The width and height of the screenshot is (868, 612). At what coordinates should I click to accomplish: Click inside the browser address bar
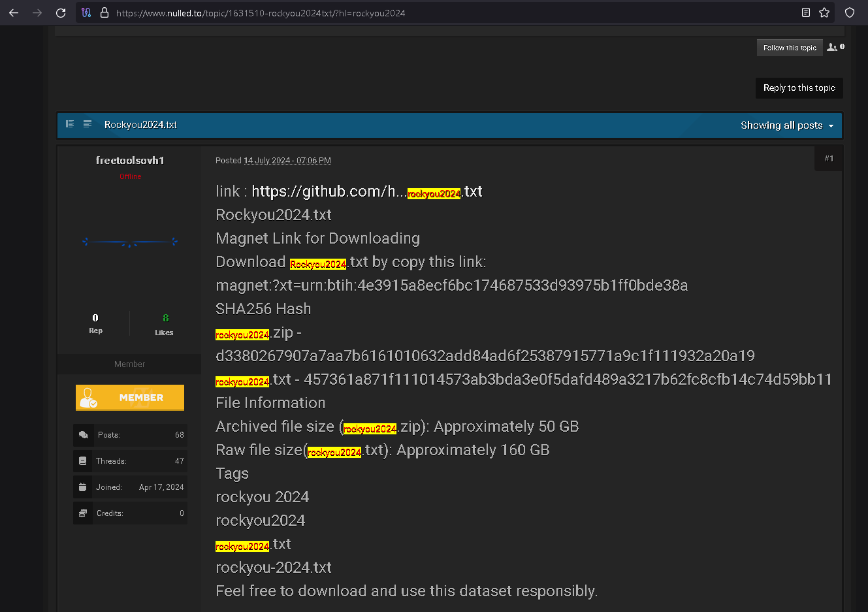coord(261,12)
